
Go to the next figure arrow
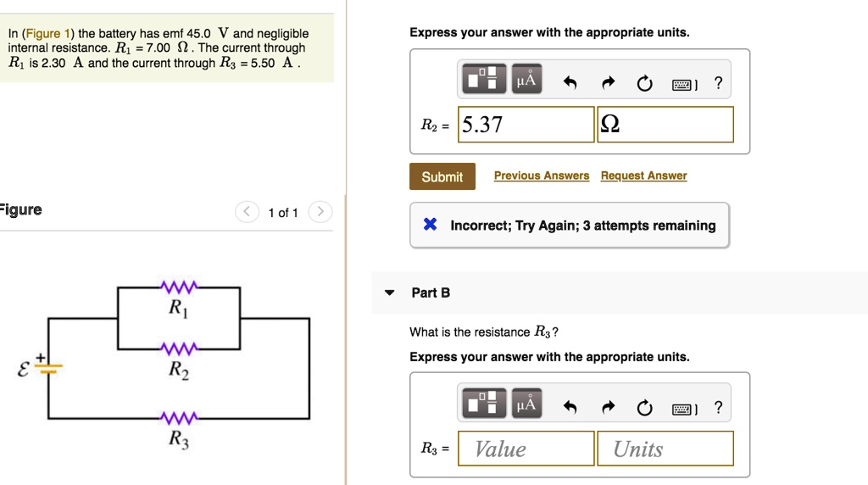320,212
